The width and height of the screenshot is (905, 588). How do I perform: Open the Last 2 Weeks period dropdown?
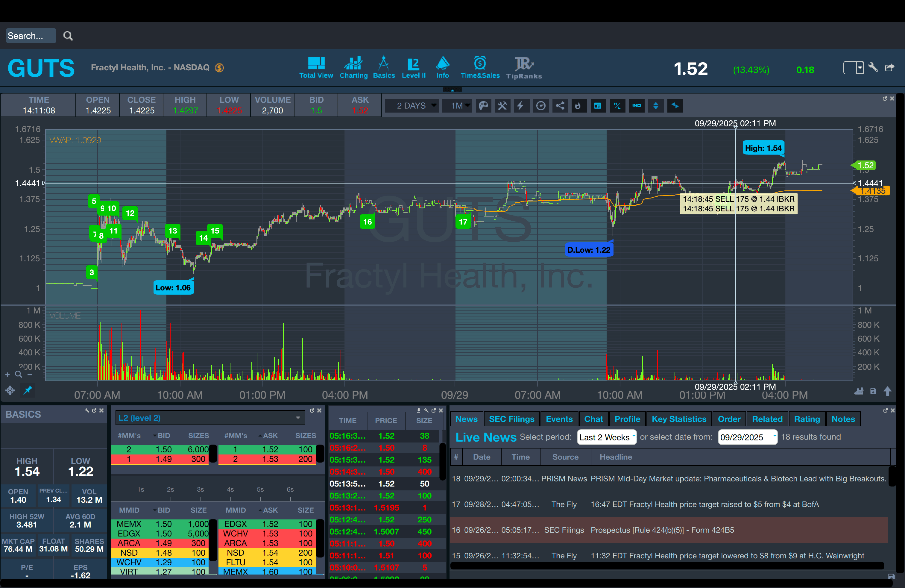click(x=607, y=437)
